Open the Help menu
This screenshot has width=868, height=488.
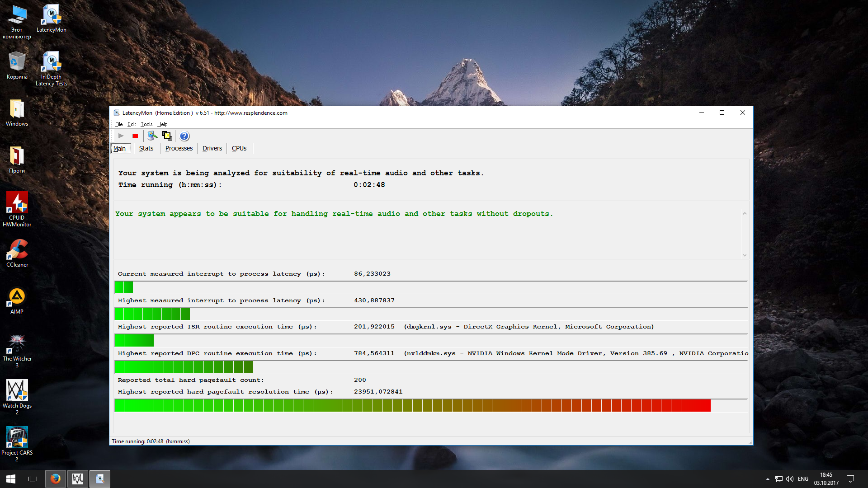(162, 124)
